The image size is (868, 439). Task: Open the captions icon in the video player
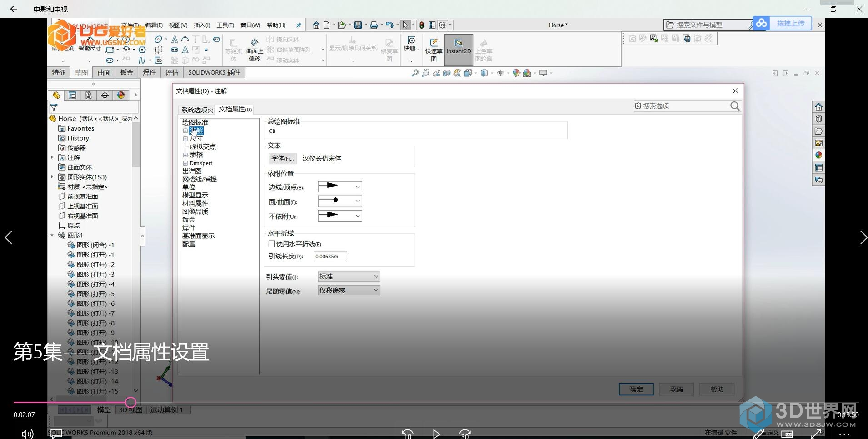[56, 434]
